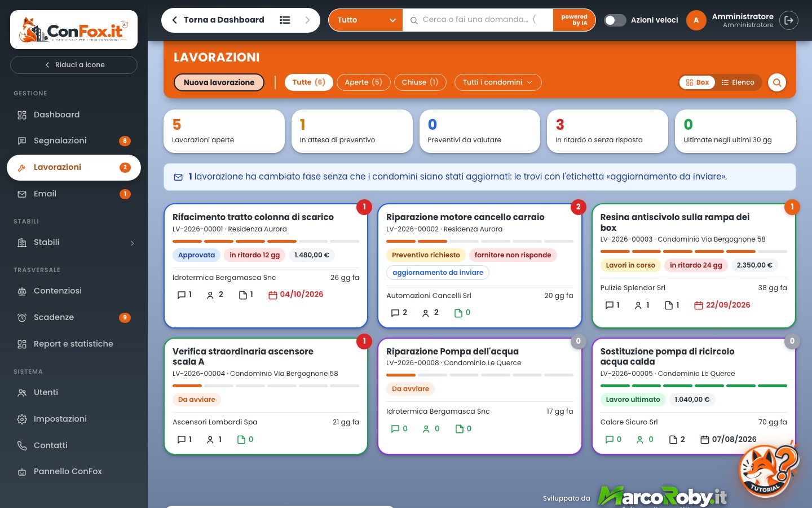Image resolution: width=812 pixels, height=508 pixels.
Task: Open the Tutti i condomini filter dropdown
Action: [498, 82]
